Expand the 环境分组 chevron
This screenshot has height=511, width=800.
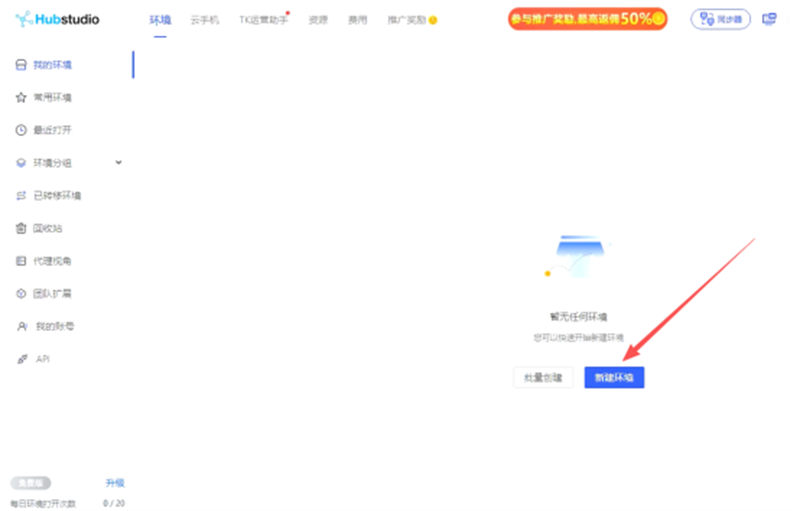[x=118, y=163]
